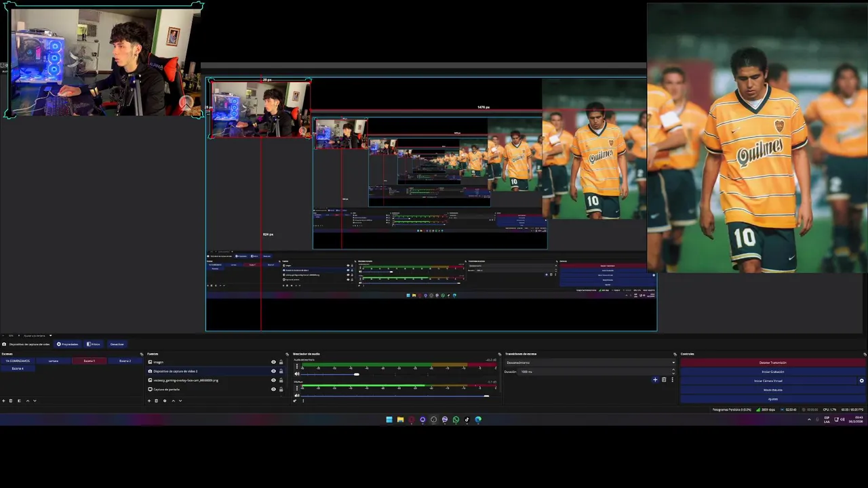Pop out the Escenas dock
The image size is (868, 488).
pos(142,354)
